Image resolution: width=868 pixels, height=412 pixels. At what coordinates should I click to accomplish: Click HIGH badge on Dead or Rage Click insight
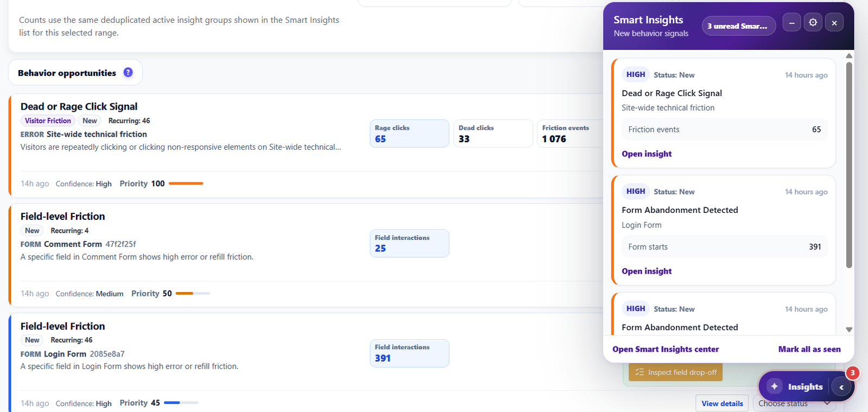click(635, 74)
